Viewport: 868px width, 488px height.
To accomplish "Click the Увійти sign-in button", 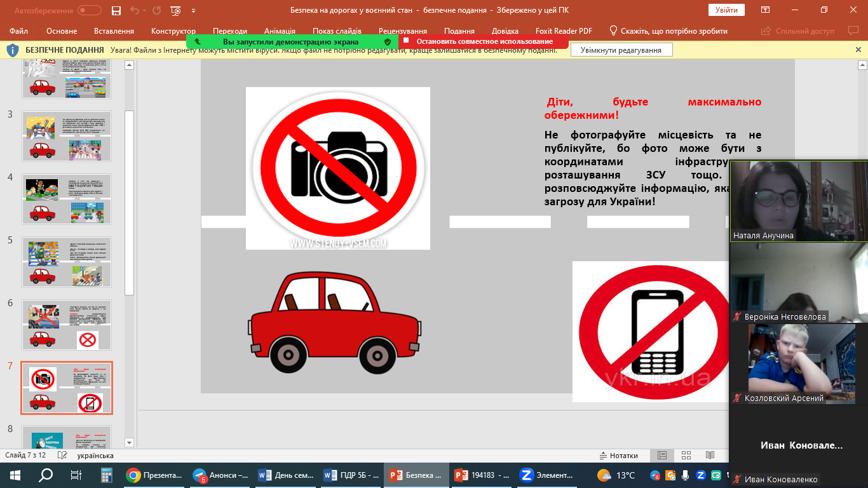I will pos(726,10).
